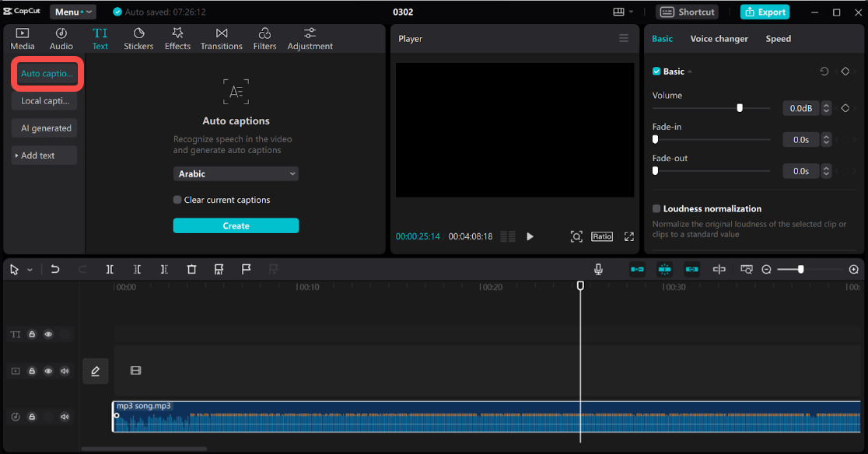Play the preview
The width and height of the screenshot is (868, 454).
pos(530,236)
